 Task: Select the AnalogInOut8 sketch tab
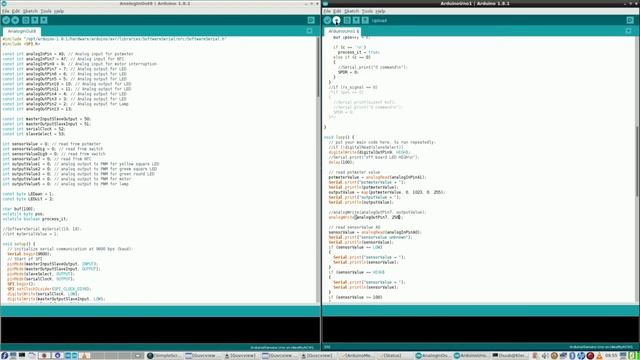tap(22, 31)
